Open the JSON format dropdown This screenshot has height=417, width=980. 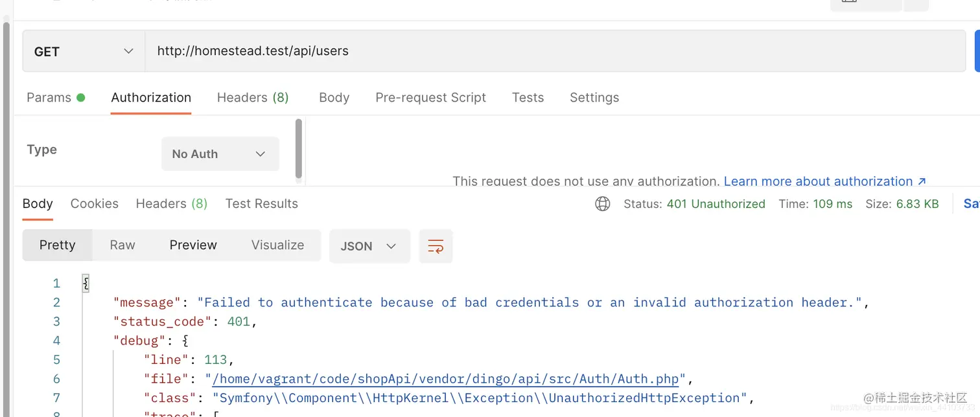click(x=369, y=246)
